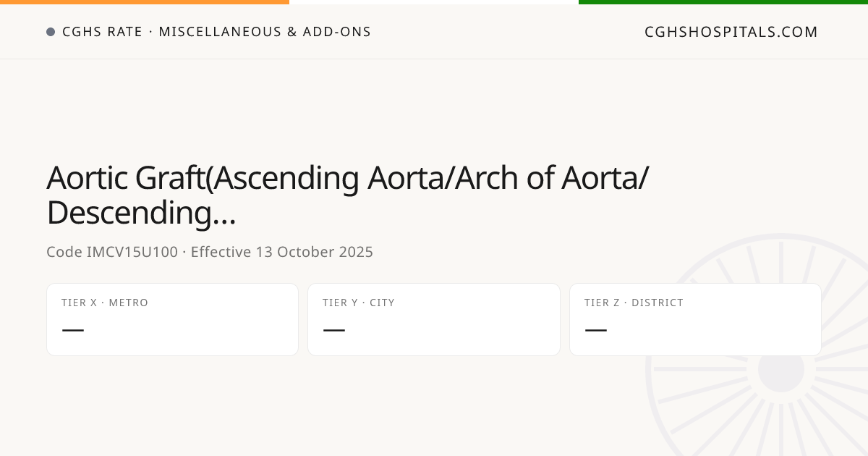Open the TIER X · METRO rate card
The image size is (868, 456).
point(172,319)
